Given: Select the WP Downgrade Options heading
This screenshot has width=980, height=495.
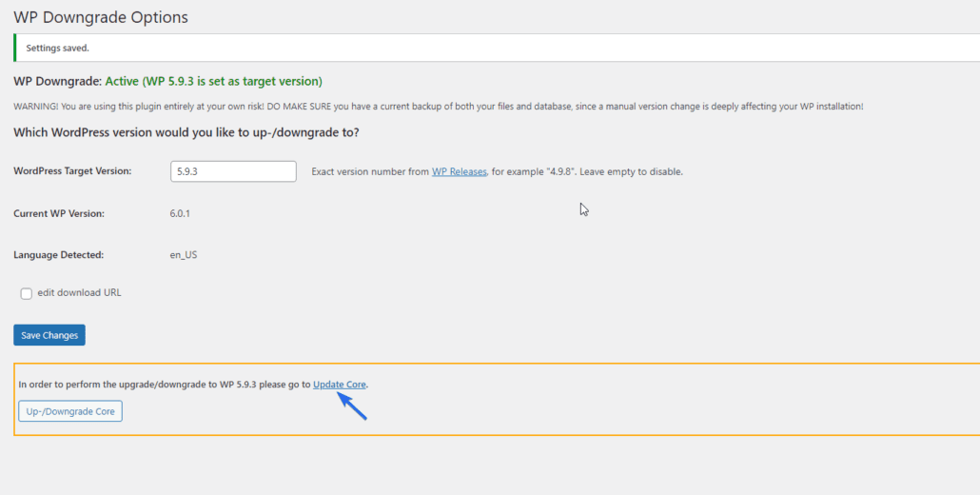Looking at the screenshot, I should point(101,17).
